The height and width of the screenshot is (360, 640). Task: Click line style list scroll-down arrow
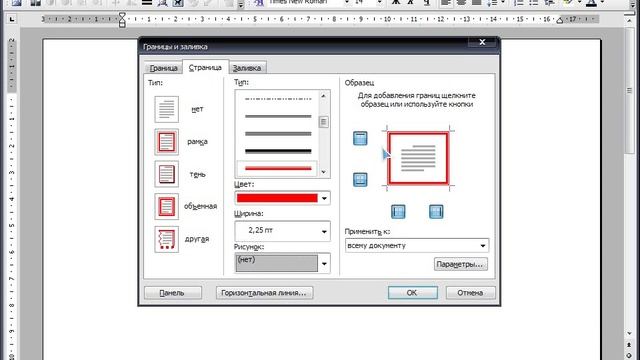tap(324, 172)
